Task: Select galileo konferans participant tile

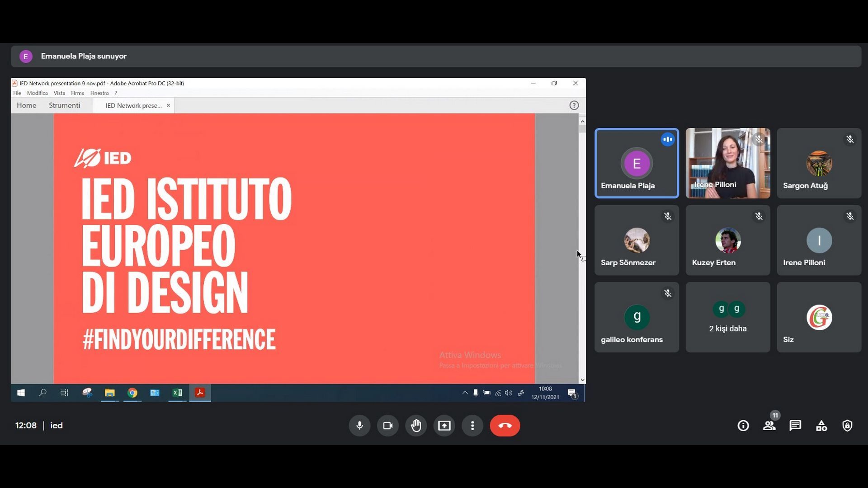Action: (x=637, y=317)
